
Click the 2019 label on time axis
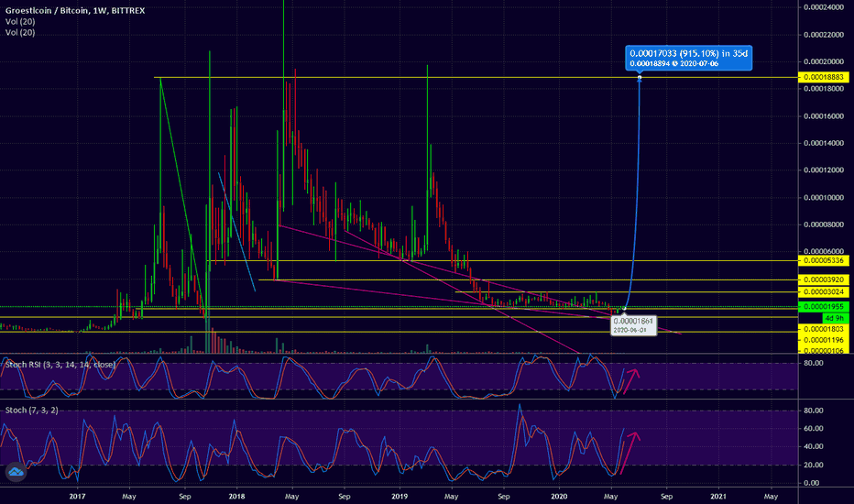(400, 497)
